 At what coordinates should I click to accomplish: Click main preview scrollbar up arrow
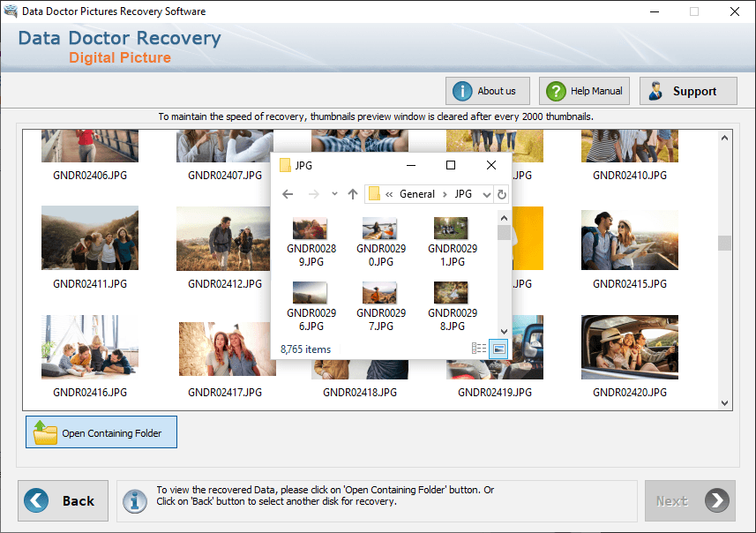point(724,138)
